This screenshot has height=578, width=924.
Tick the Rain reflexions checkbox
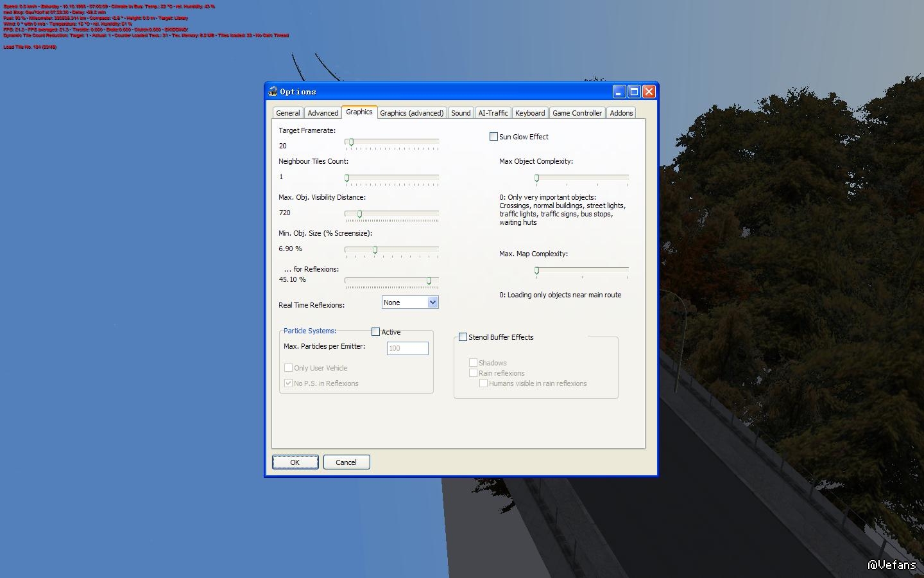[x=473, y=373]
